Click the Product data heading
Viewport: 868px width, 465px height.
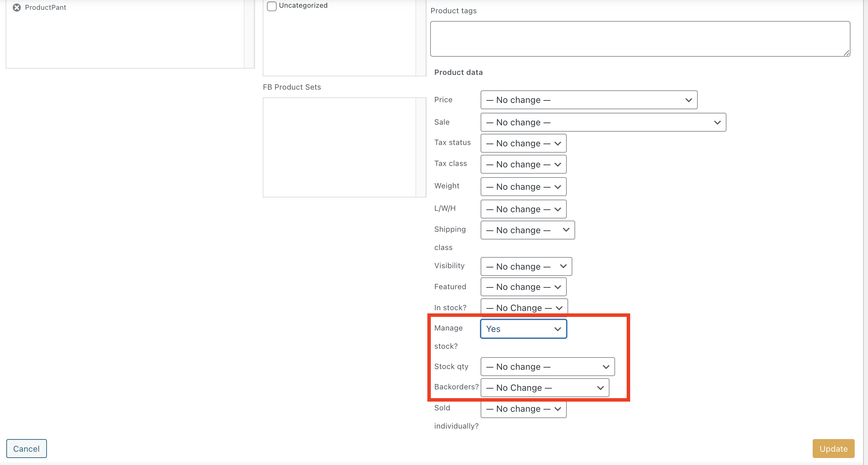click(458, 72)
